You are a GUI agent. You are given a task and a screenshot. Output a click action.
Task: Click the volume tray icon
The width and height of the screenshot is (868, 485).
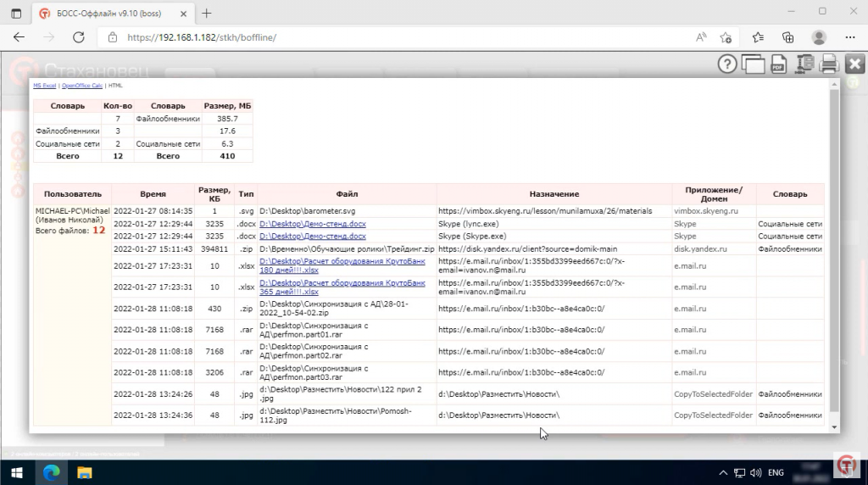[755, 473]
